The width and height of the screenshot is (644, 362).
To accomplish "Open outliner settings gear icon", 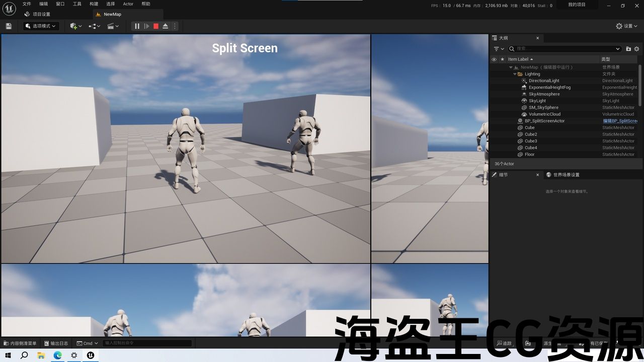I will (636, 49).
